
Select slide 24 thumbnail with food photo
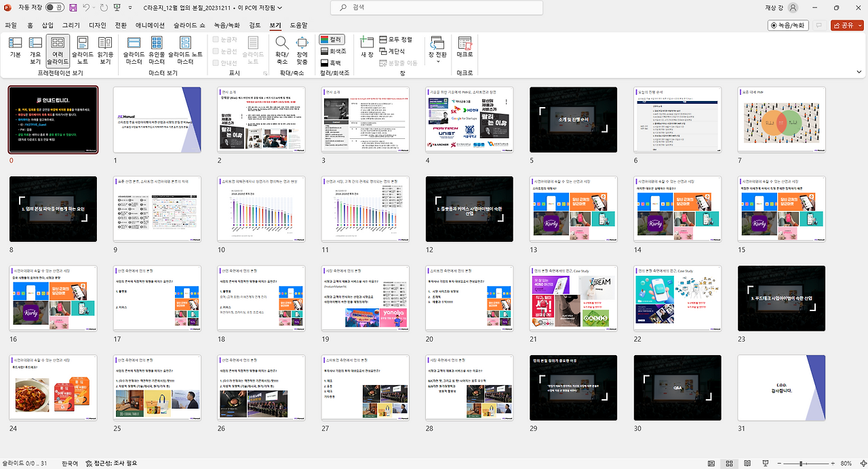point(53,388)
